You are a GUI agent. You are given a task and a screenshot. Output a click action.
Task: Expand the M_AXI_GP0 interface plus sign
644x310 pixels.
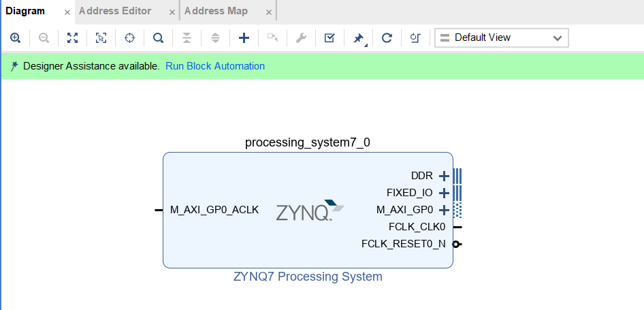coord(444,210)
